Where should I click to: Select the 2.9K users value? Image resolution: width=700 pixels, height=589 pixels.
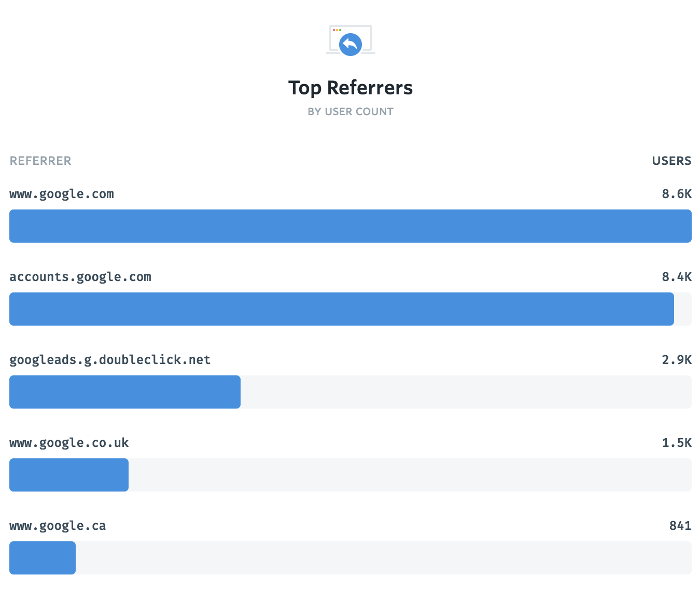(x=677, y=360)
